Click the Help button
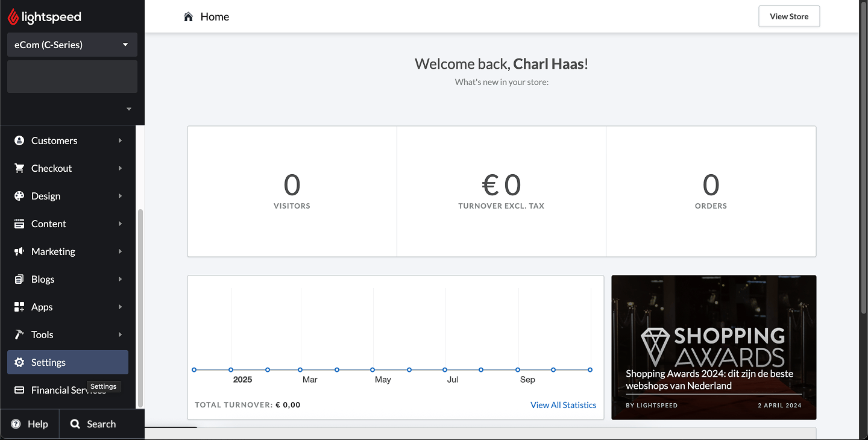Image resolution: width=868 pixels, height=440 pixels. pos(30,424)
